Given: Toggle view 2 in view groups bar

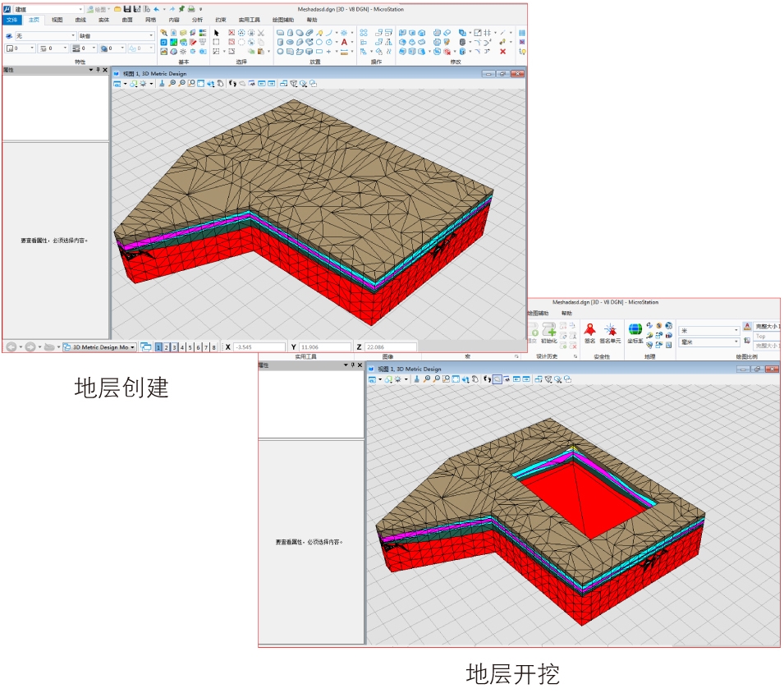Looking at the screenshot, I should 166,347.
